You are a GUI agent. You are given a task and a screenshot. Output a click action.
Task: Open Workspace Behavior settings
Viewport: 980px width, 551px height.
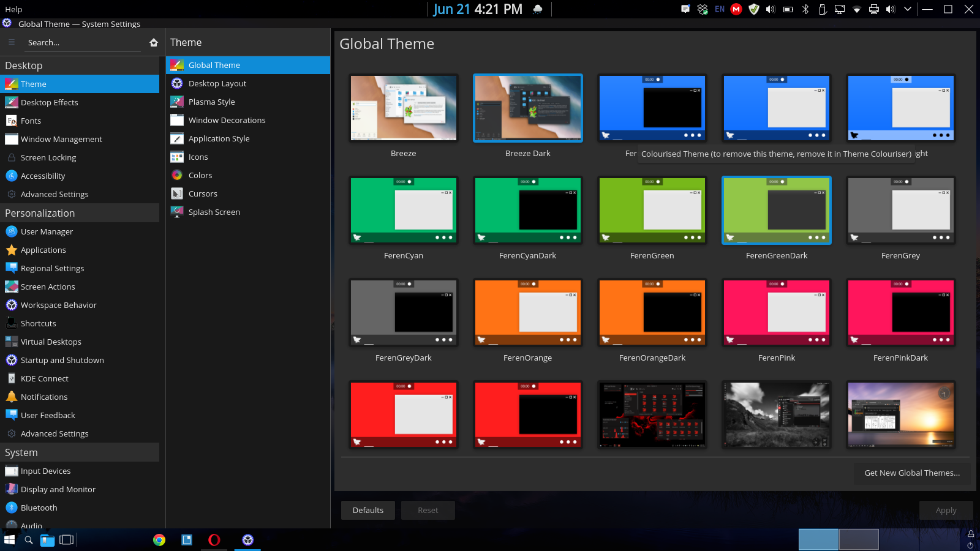pos(80,305)
